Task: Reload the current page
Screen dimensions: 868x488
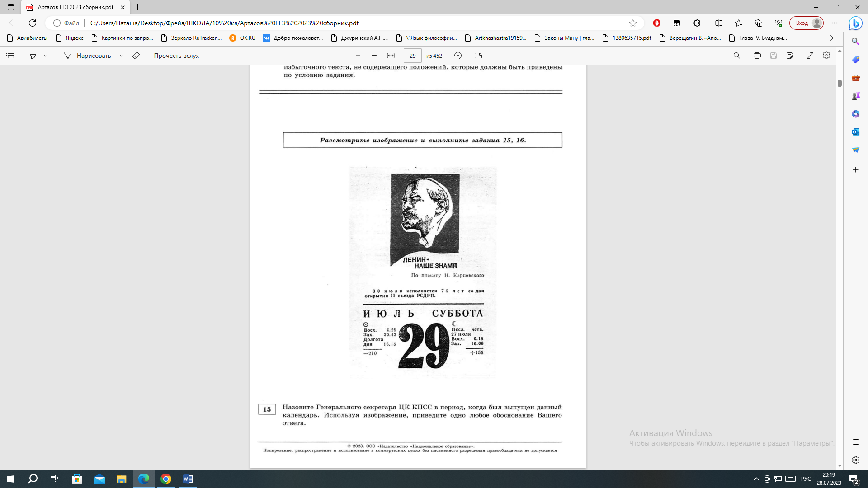Action: 33,23
